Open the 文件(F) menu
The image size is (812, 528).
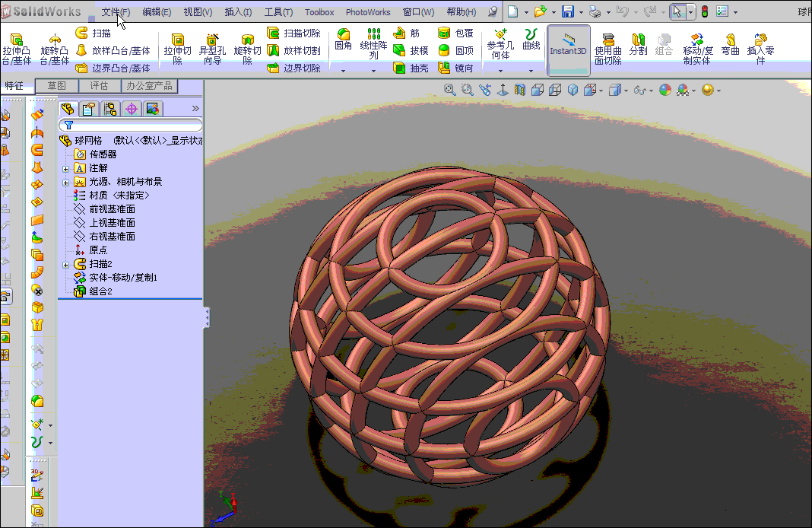pos(116,12)
